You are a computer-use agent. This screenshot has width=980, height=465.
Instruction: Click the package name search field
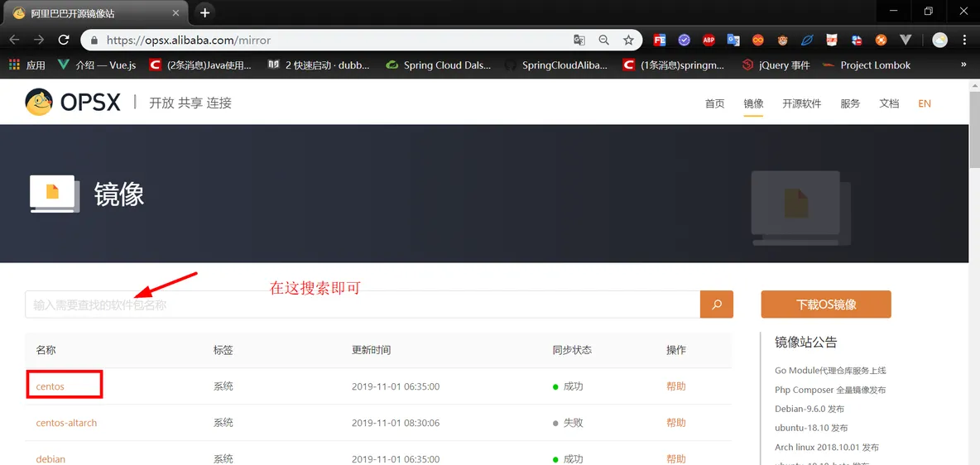coord(363,304)
